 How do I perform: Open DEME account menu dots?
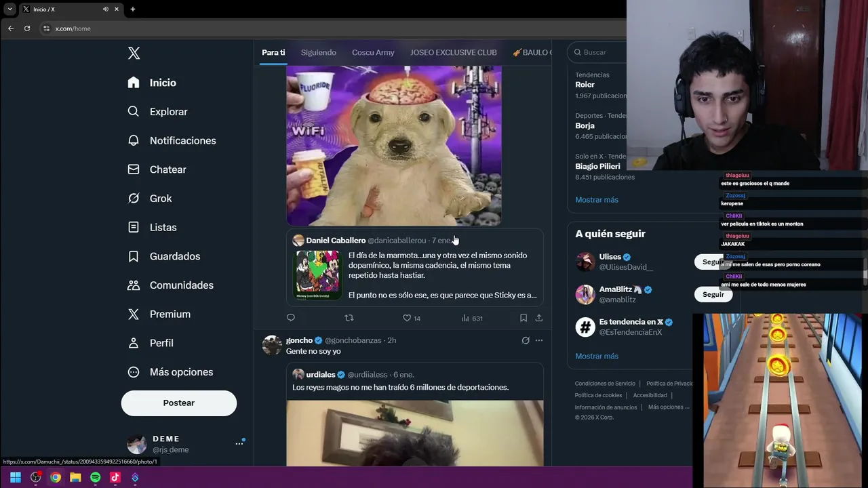(239, 443)
